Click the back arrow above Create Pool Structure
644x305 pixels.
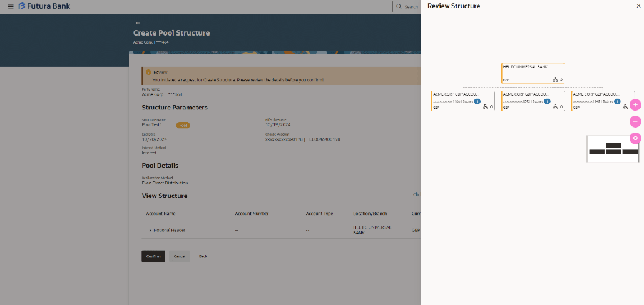pos(138,23)
